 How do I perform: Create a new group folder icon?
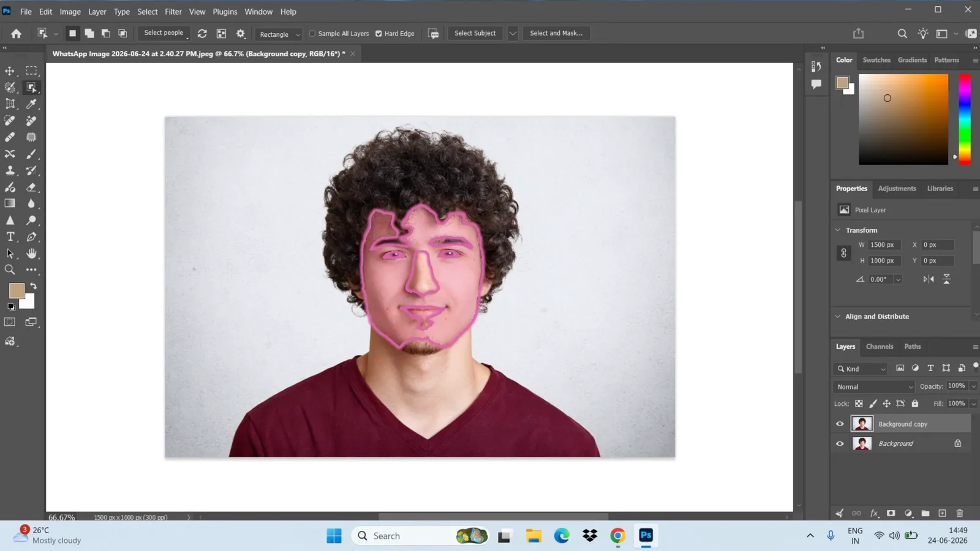pyautogui.click(x=925, y=513)
